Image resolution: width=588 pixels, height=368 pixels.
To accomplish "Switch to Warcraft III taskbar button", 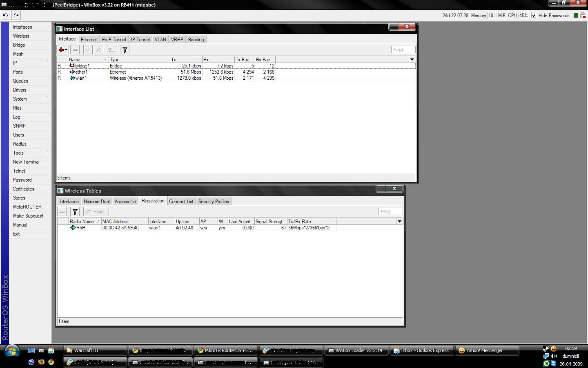I will pos(95,350).
